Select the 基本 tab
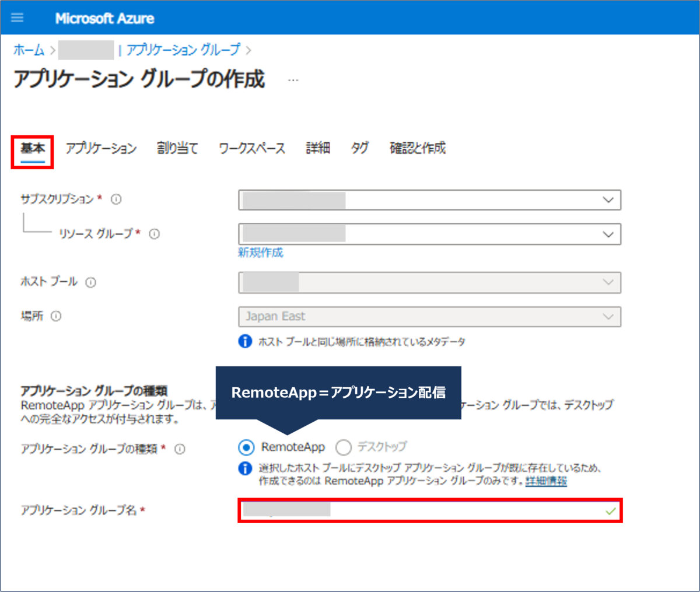The height and width of the screenshot is (592, 700). 33,148
